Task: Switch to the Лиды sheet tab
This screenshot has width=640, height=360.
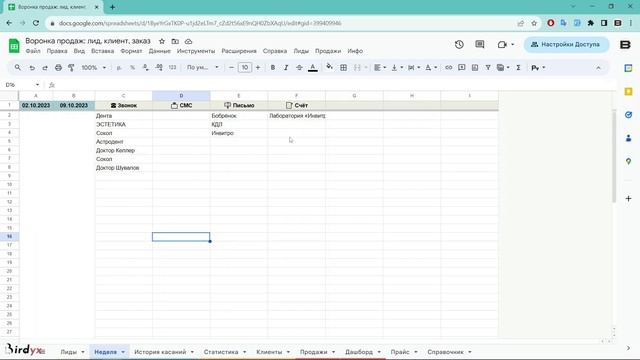Action: click(x=68, y=352)
